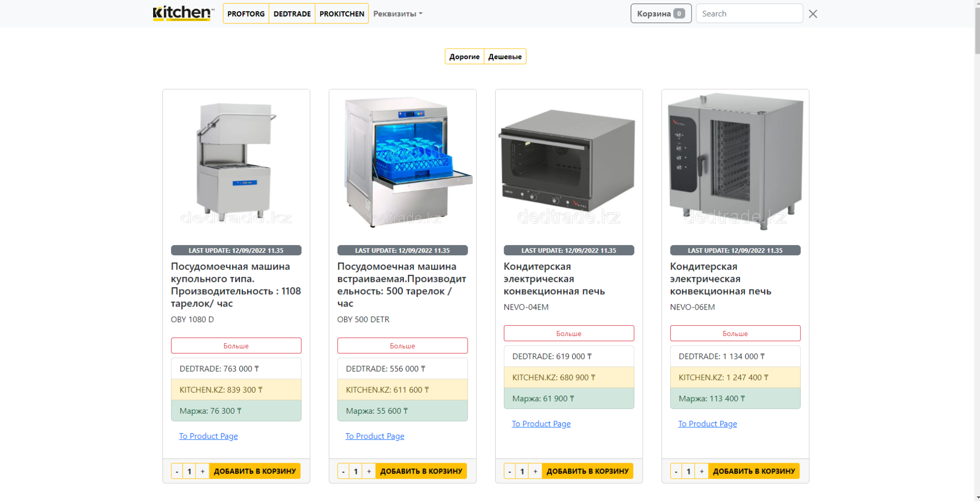Click quantity field for OBY 1080 D
The image size is (980, 501).
pos(189,471)
